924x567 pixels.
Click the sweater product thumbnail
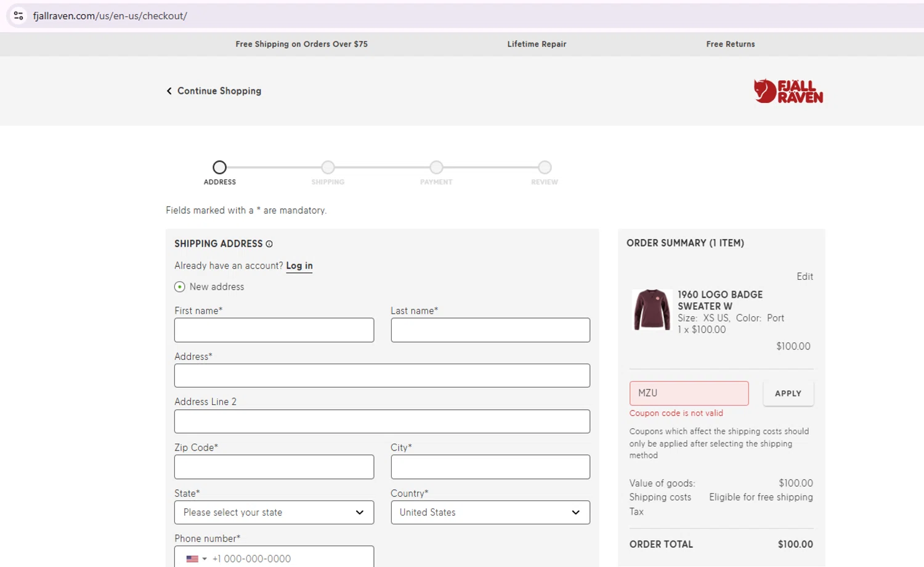tap(652, 310)
